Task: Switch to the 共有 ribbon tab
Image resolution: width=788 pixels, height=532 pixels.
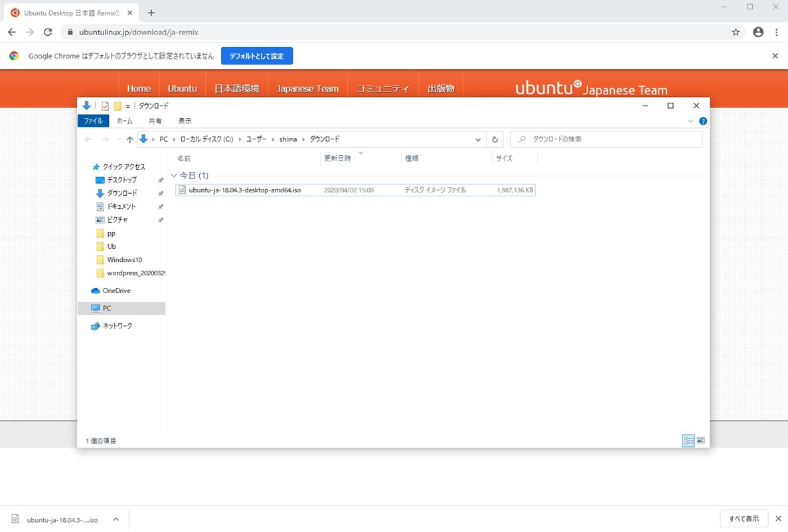Action: (155, 121)
